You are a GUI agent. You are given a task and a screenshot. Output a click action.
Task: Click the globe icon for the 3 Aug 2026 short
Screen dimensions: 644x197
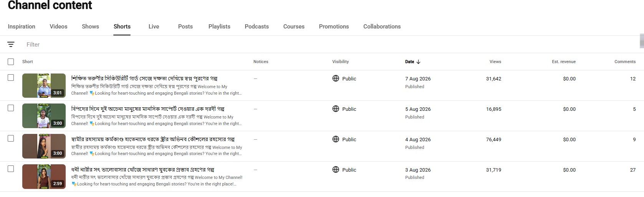click(x=336, y=170)
